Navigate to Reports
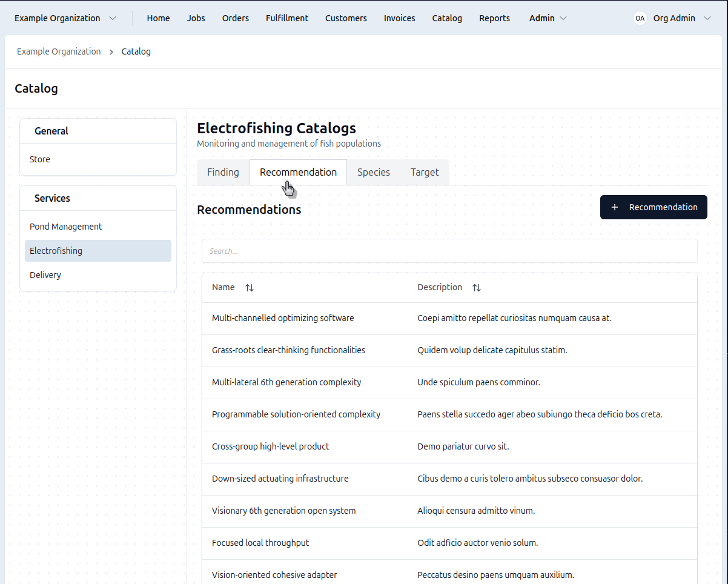Image resolution: width=728 pixels, height=584 pixels. click(494, 18)
